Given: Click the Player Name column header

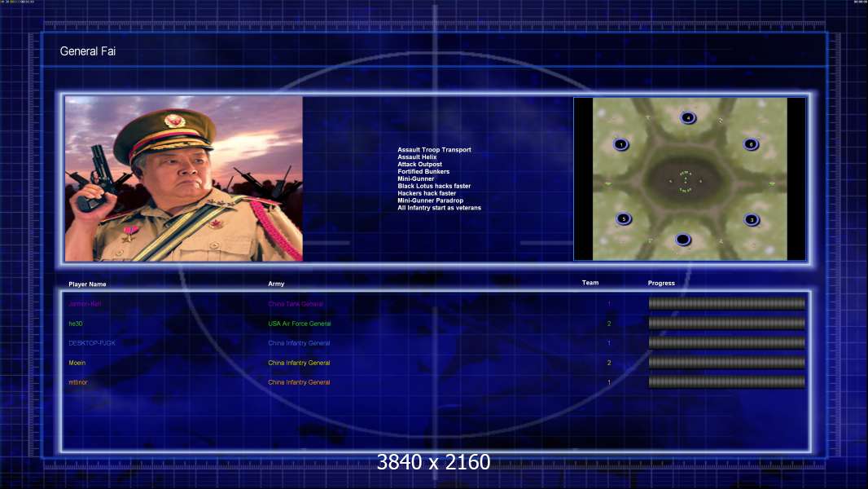Looking at the screenshot, I should [87, 284].
